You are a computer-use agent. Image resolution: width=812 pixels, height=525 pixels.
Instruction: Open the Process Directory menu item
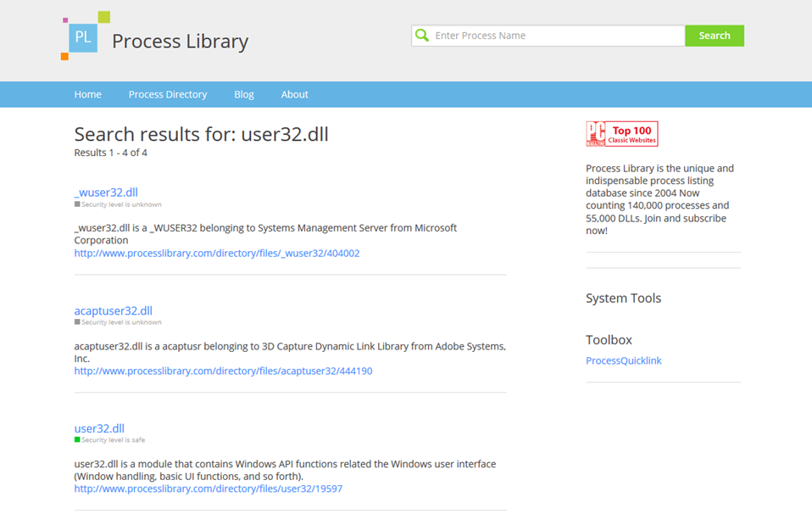168,94
